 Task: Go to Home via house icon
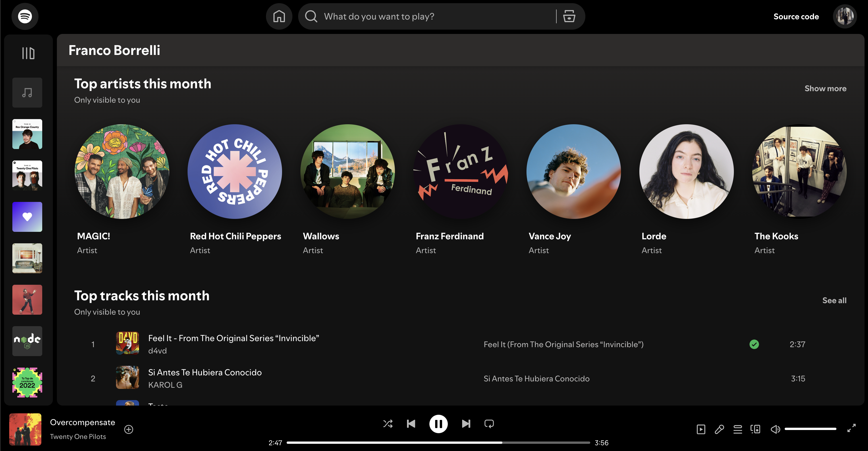coord(279,16)
